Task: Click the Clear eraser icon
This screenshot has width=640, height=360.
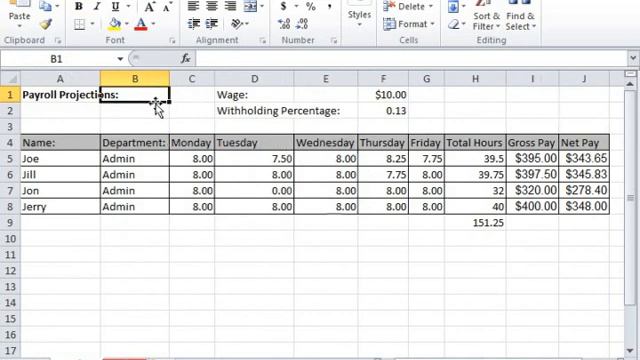Action: point(453,24)
